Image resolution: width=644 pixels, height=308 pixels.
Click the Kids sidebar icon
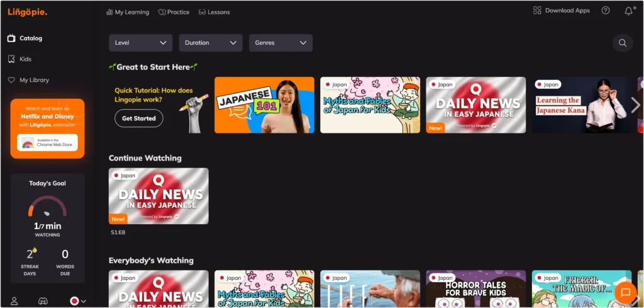click(11, 59)
